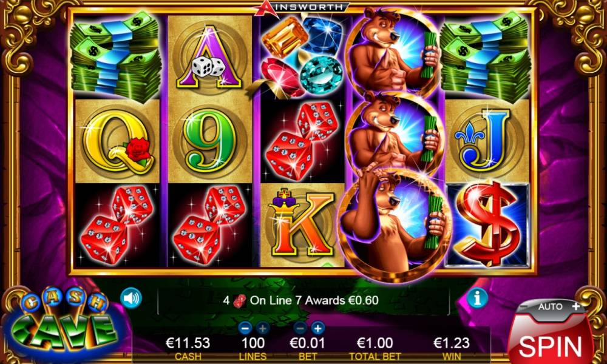Viewport: 607px width, 364px height.
Task: Select the purple A symbol with dice
Action: click(209, 57)
